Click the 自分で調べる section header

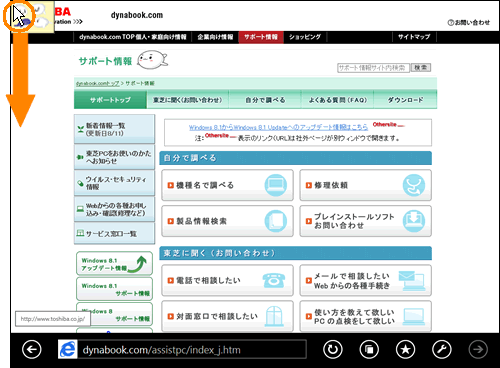[295, 158]
